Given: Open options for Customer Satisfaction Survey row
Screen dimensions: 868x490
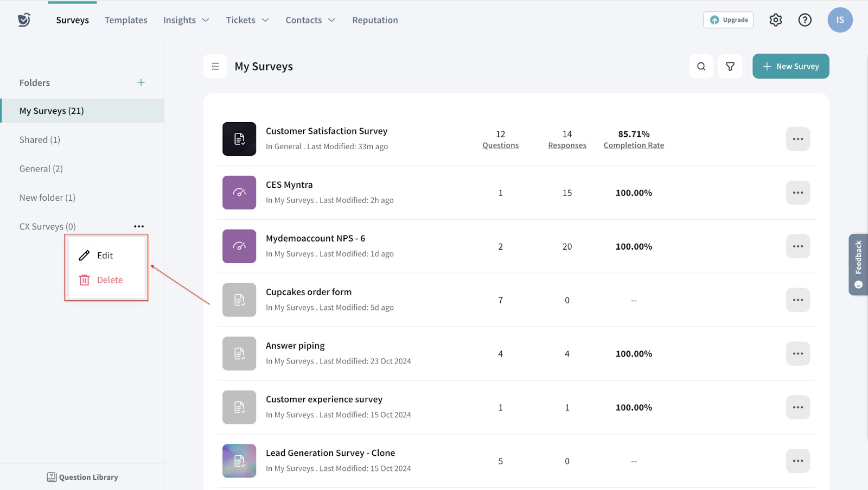Looking at the screenshot, I should coord(797,139).
